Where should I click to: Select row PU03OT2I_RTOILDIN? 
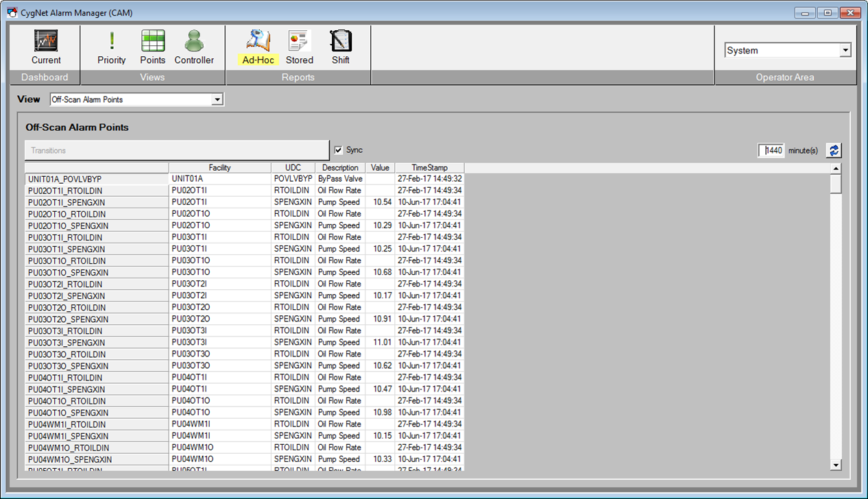[x=97, y=284]
